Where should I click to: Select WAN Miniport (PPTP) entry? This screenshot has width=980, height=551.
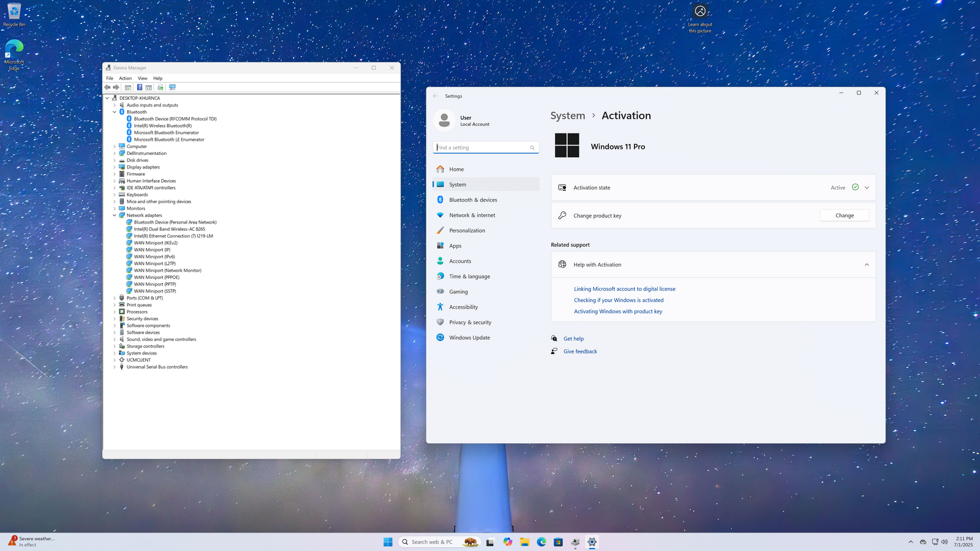coord(155,284)
